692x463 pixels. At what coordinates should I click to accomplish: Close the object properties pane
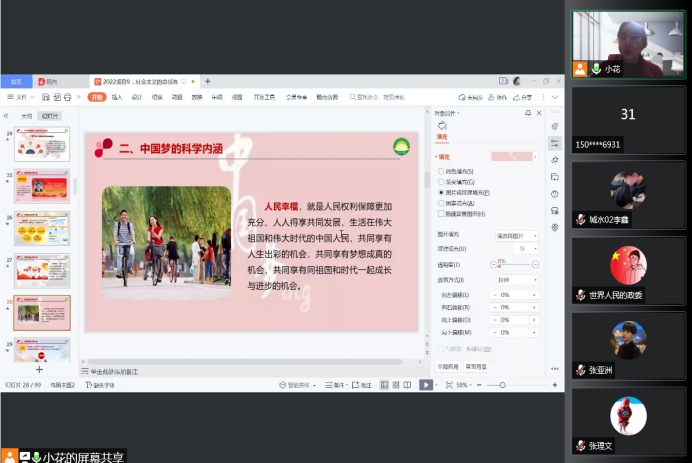pos(540,113)
